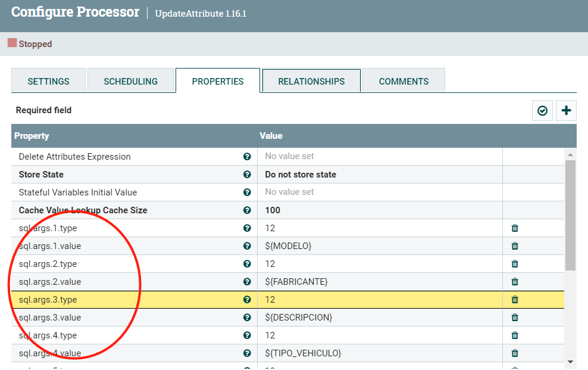Delete the sql.args.4.value property

515,353
